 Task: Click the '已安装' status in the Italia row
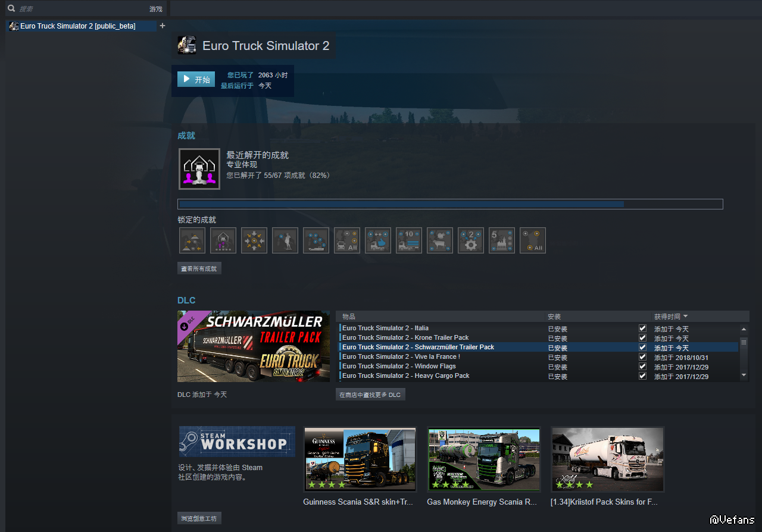tap(558, 329)
